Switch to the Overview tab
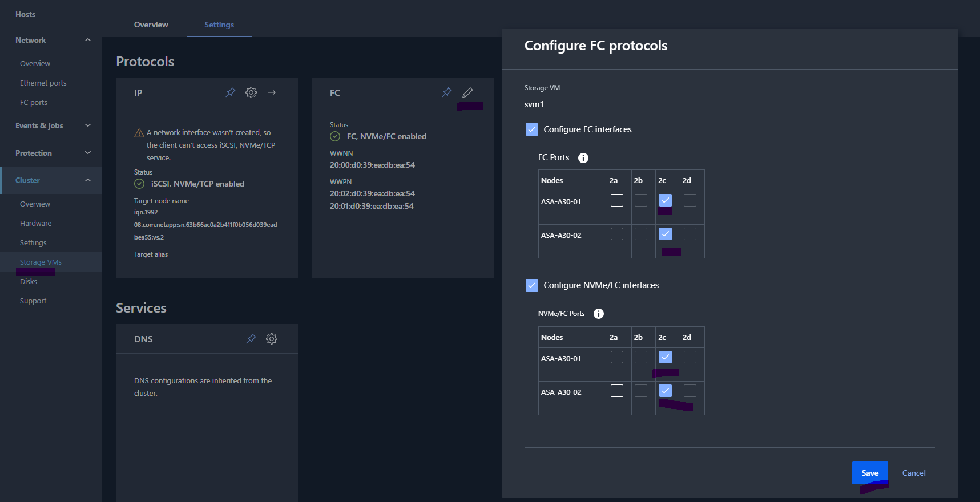This screenshot has height=502, width=980. [x=151, y=25]
